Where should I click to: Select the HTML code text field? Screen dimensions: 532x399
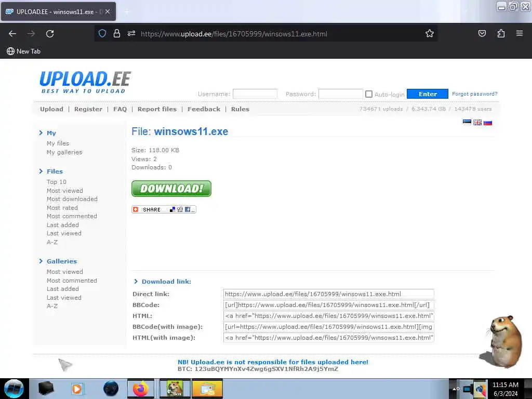(x=329, y=316)
